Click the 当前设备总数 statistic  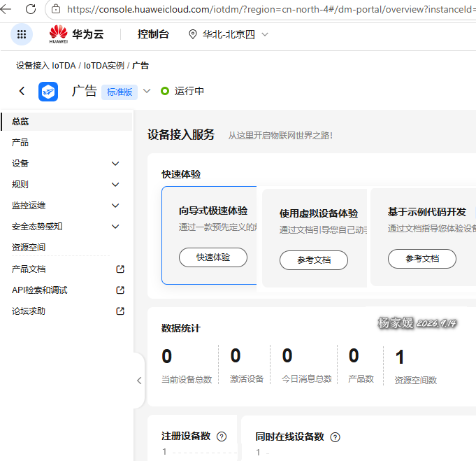pos(187,366)
